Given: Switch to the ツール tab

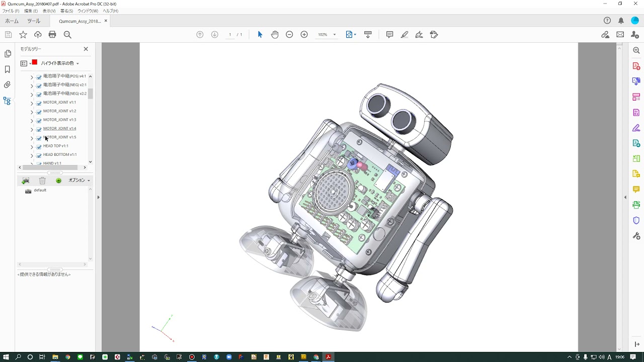Looking at the screenshot, I should click(x=34, y=21).
